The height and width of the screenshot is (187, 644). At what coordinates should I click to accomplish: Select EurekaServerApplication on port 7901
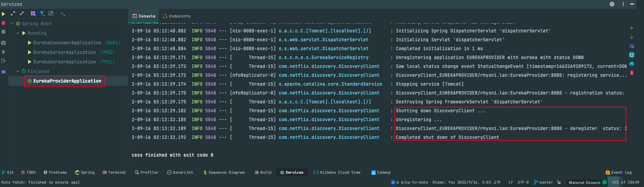coord(64,62)
